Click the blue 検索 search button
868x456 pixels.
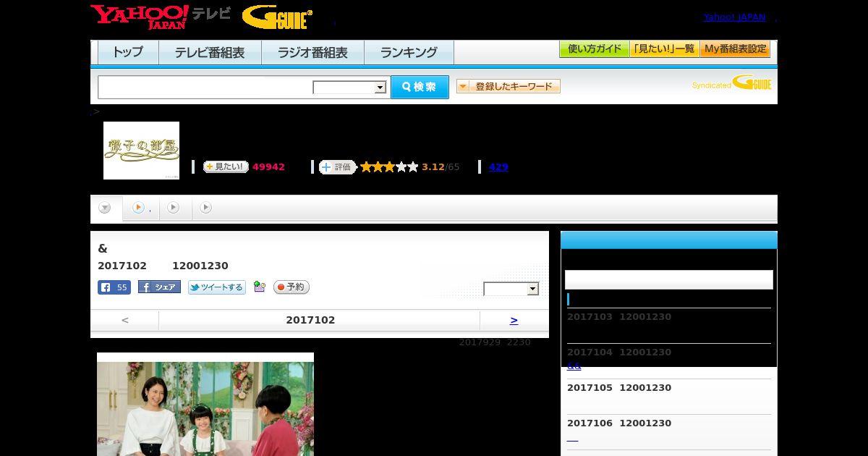click(420, 87)
